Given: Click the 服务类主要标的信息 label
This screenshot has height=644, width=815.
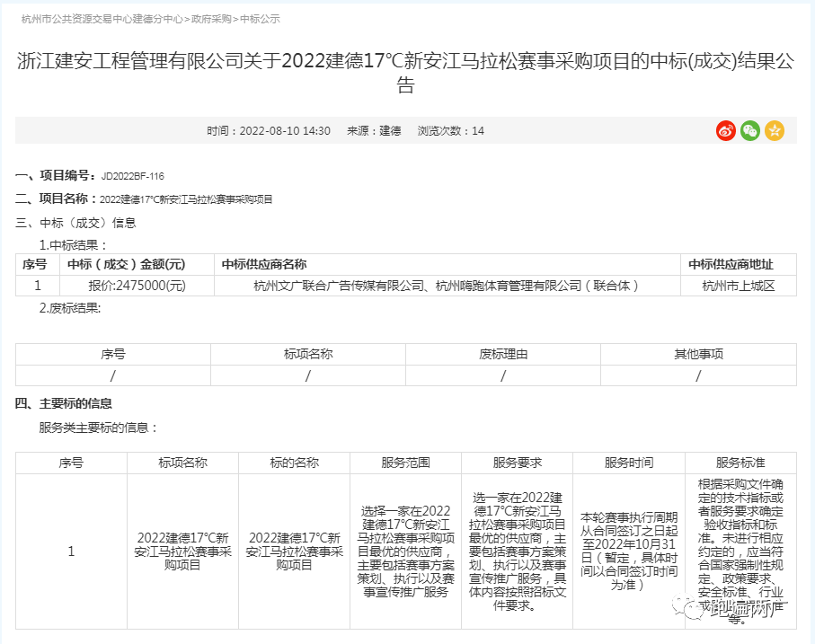Looking at the screenshot, I should (98, 428).
